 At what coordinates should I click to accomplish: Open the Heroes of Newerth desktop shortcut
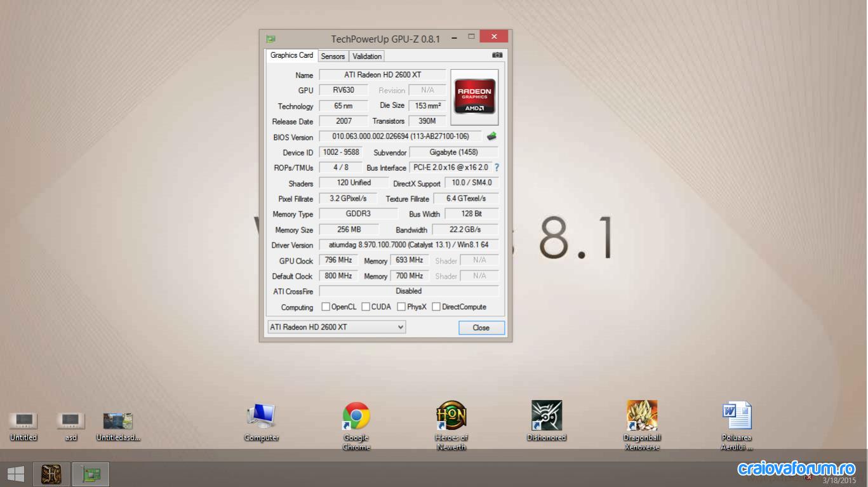(x=451, y=426)
